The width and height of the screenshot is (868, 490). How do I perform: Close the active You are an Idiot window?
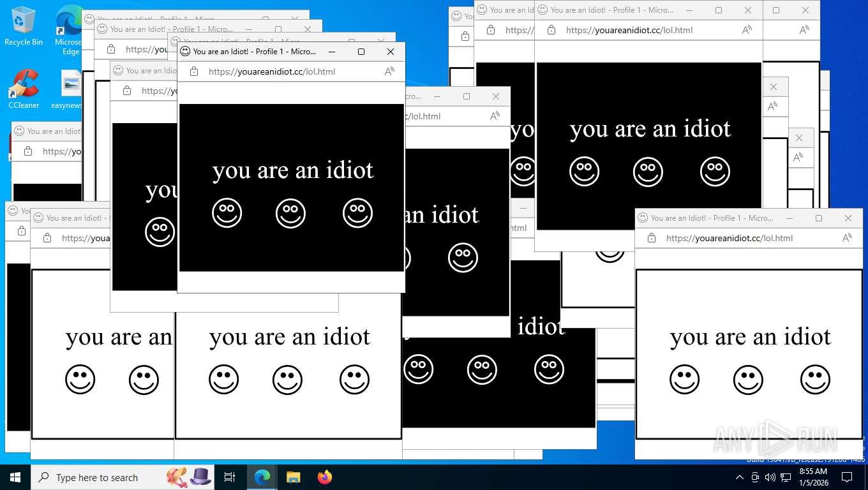coord(391,52)
